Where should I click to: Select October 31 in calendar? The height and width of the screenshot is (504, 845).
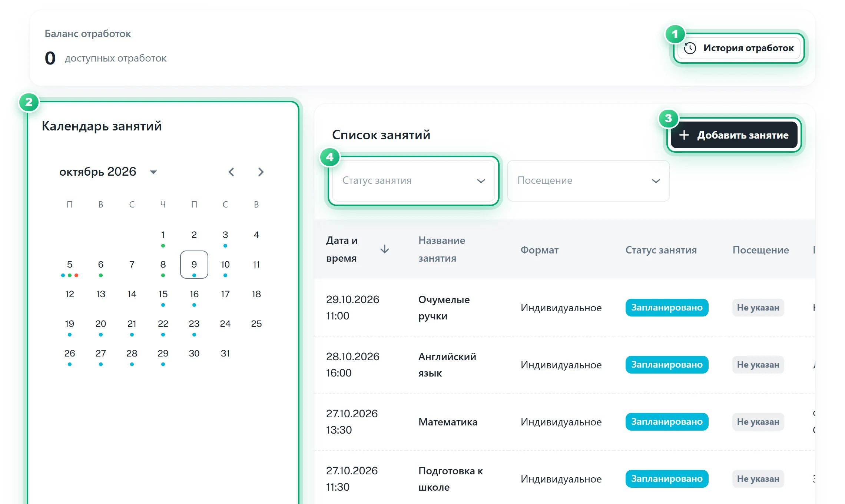pos(225,354)
